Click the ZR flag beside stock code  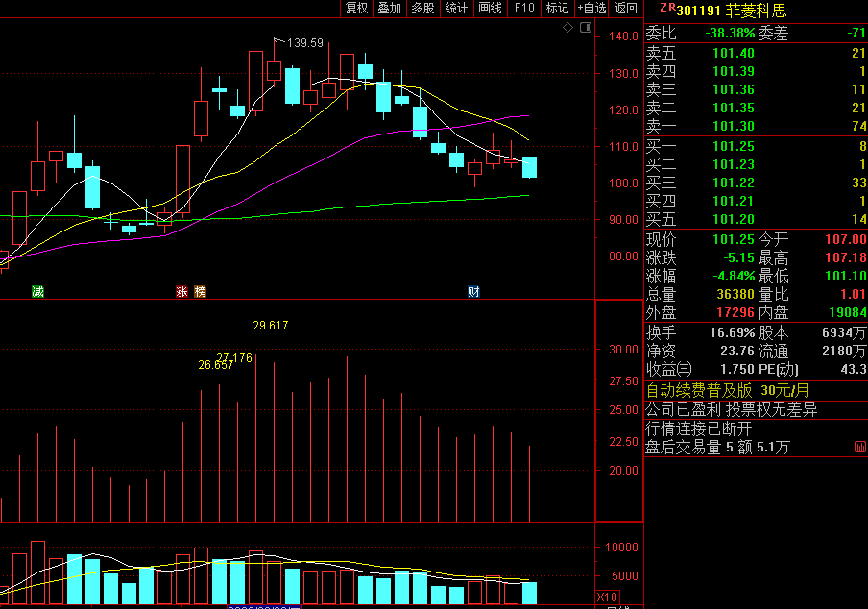(x=667, y=8)
